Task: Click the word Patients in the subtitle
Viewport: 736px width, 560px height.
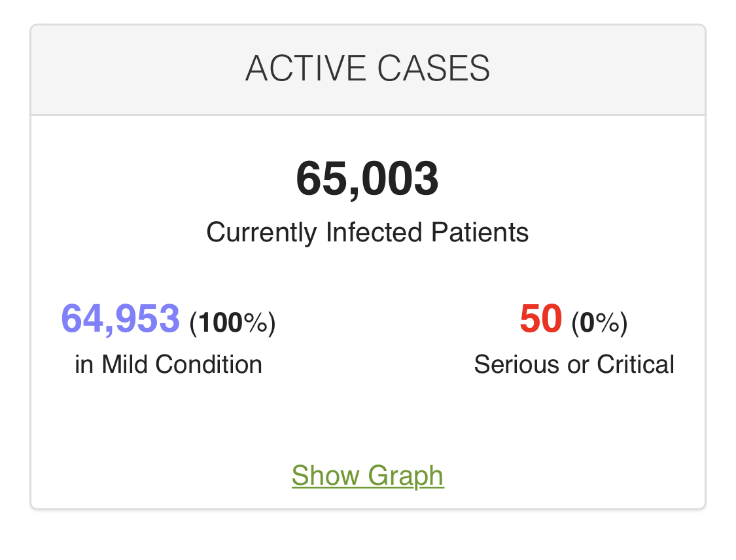Action: point(480,232)
